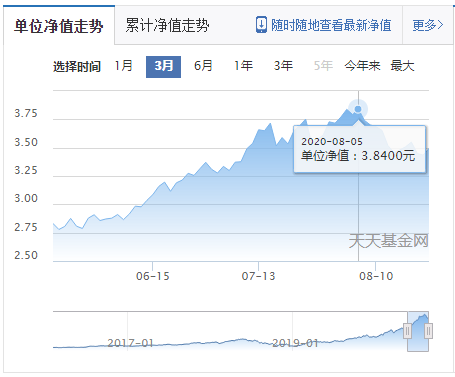
Task: Click the left range slider handle
Action: [x=407, y=331]
